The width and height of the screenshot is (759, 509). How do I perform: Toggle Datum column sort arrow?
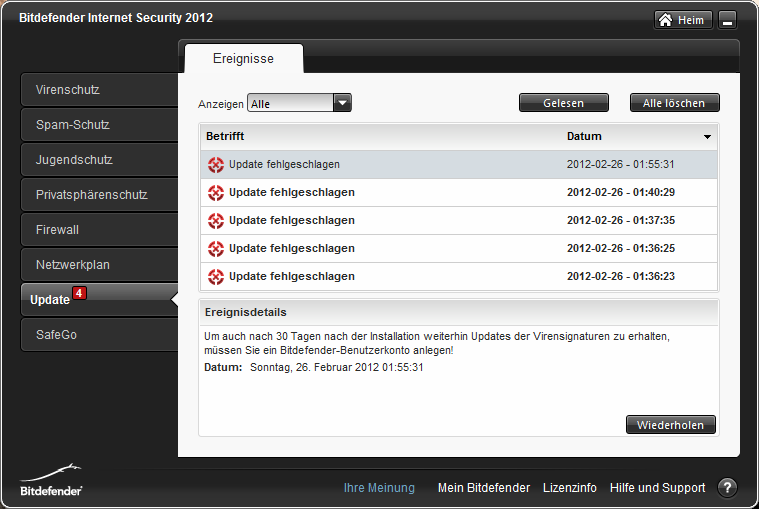707,137
